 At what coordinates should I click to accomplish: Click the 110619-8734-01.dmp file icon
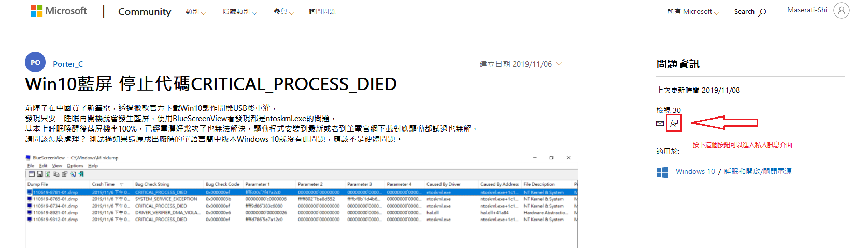coord(30,206)
